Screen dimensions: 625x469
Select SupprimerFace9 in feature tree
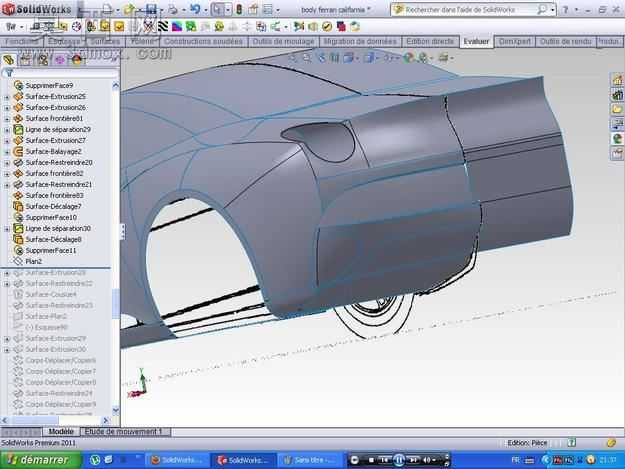pyautogui.click(x=49, y=86)
